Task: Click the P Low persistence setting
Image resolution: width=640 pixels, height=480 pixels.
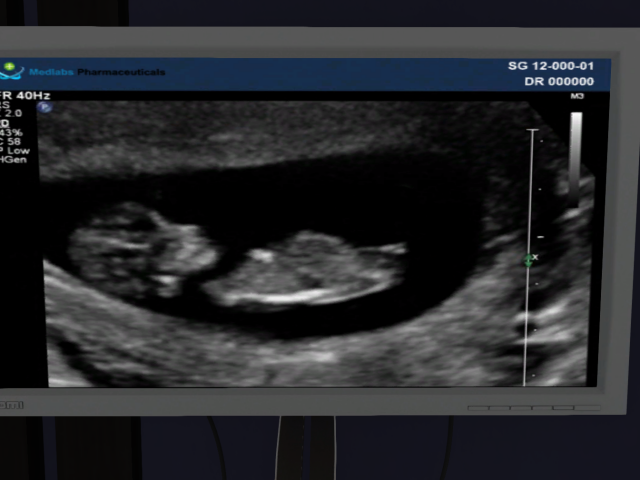Action: (x=17, y=151)
